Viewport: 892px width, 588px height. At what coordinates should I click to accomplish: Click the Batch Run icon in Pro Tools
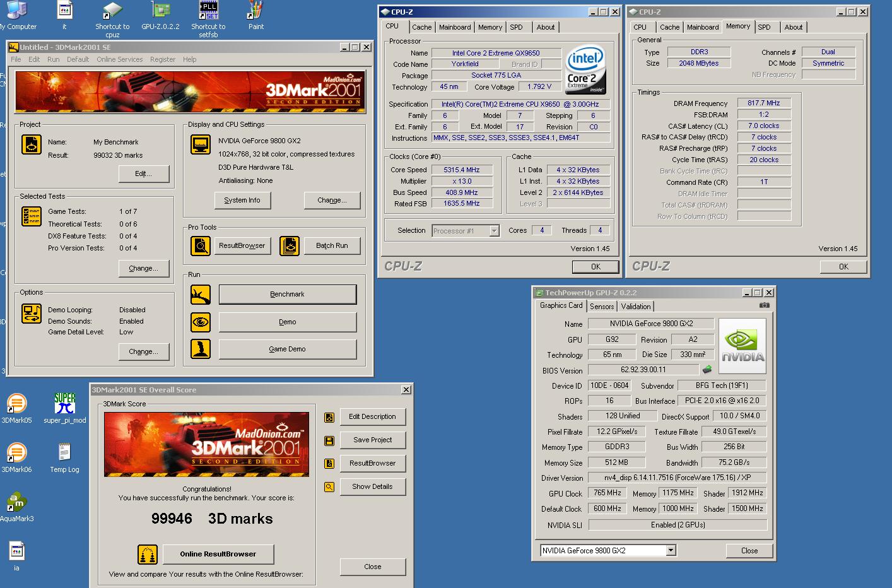pyautogui.click(x=290, y=245)
